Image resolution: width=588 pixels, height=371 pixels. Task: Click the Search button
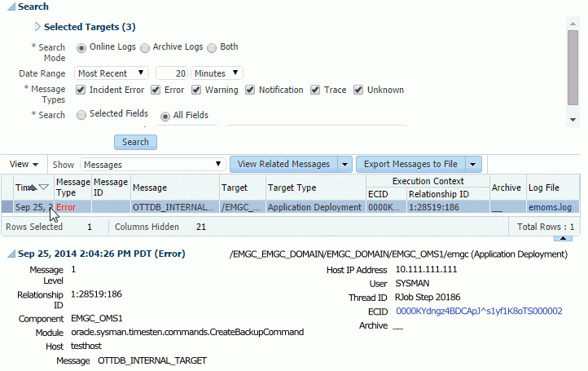coord(135,142)
